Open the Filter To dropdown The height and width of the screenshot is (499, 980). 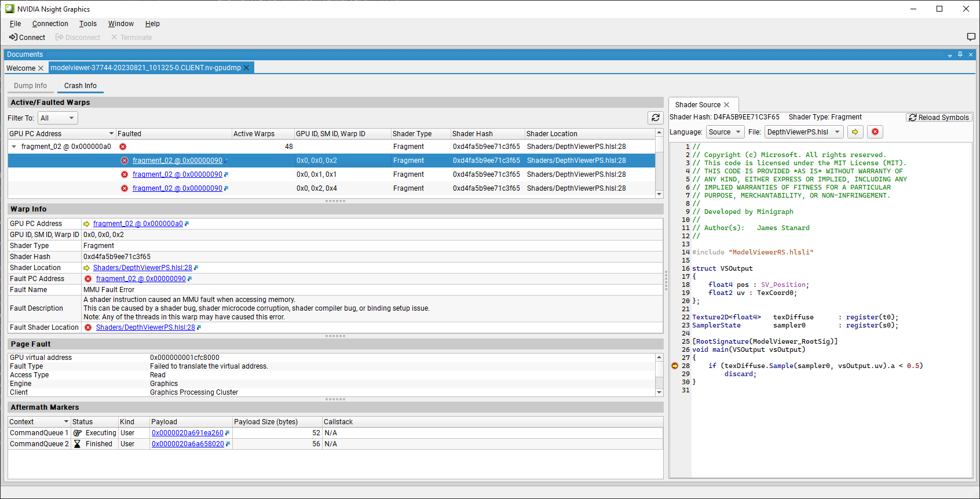point(57,118)
